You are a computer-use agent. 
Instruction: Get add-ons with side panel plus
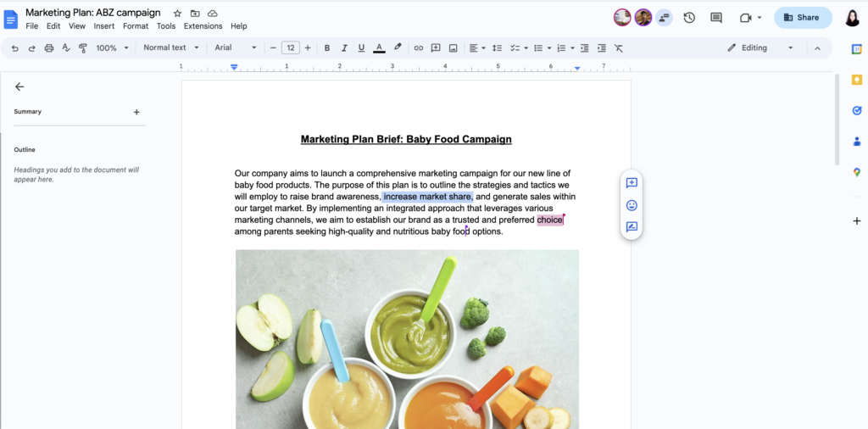pos(856,221)
